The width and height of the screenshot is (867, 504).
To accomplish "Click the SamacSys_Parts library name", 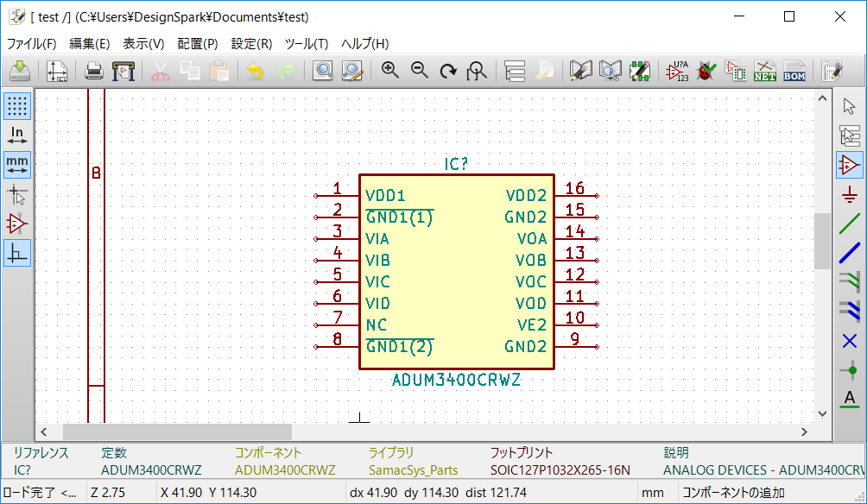I will (413, 470).
